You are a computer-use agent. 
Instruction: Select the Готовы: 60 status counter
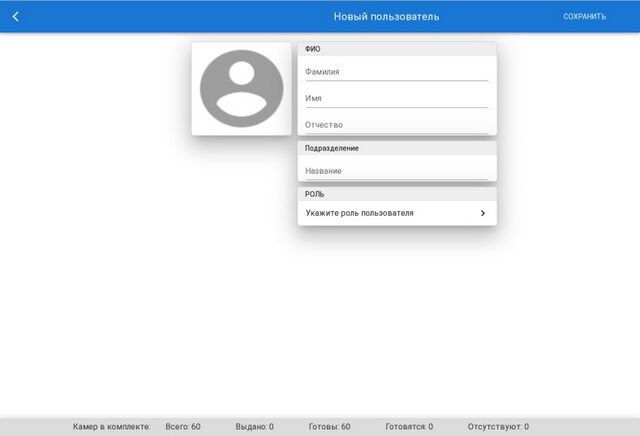click(x=329, y=427)
